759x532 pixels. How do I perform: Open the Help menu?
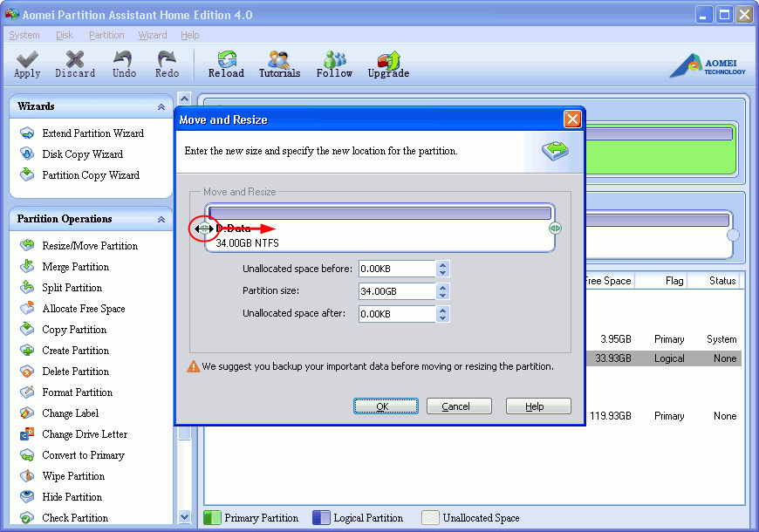click(190, 35)
